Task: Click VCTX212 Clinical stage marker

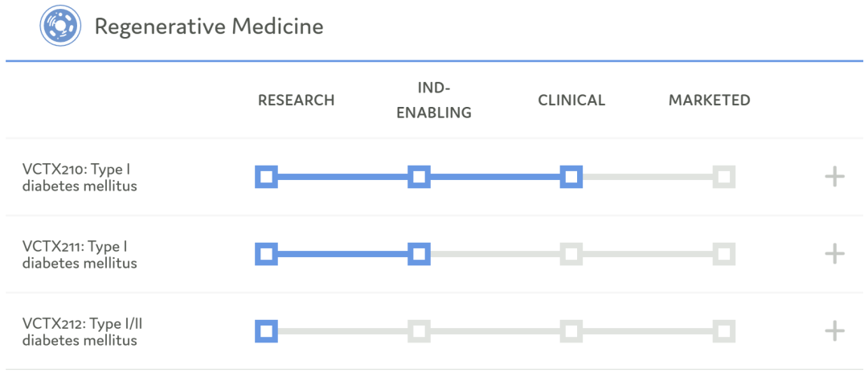Action: [x=571, y=331]
